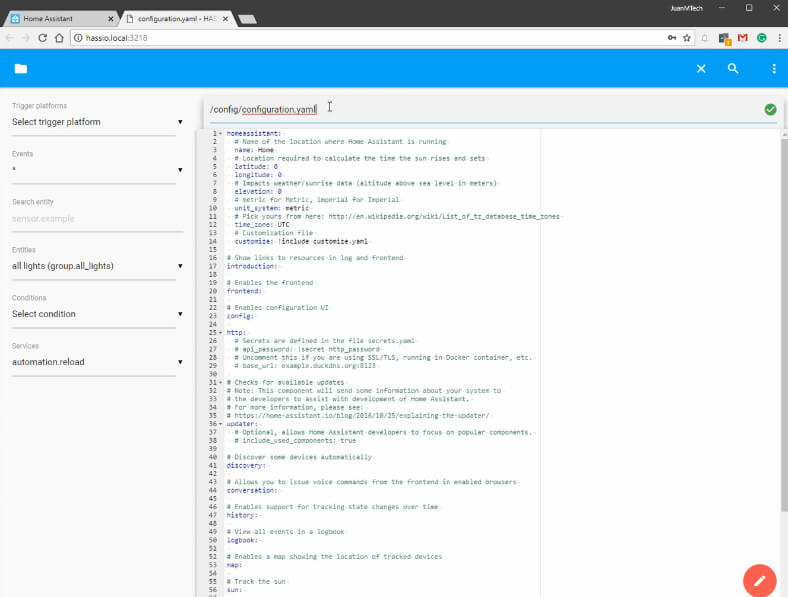Click the editor vertical scrollbar

(784, 324)
